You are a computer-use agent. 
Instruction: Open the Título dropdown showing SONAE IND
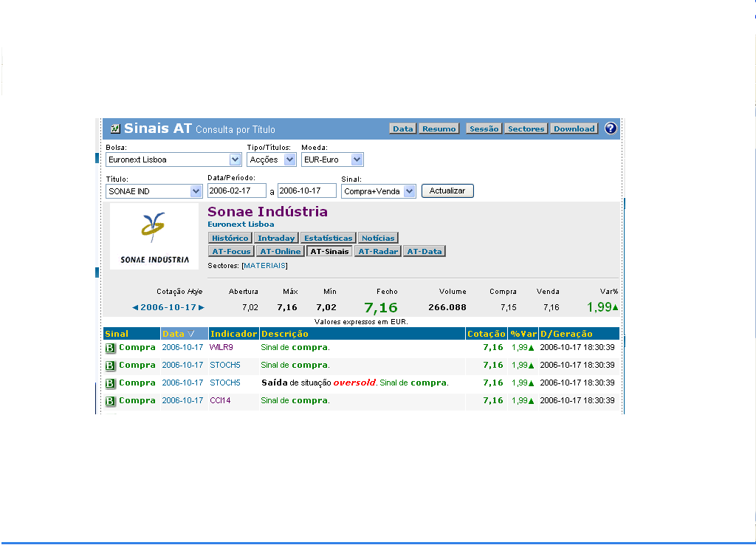[154, 191]
